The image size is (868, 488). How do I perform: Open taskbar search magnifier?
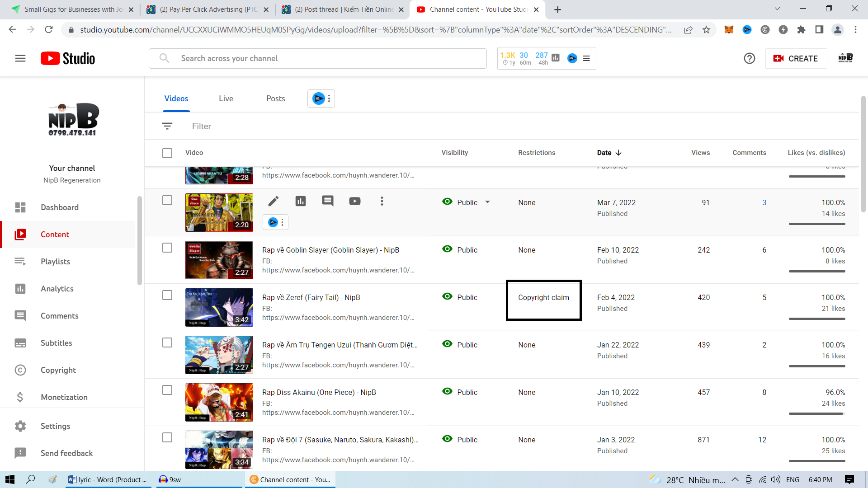30,479
